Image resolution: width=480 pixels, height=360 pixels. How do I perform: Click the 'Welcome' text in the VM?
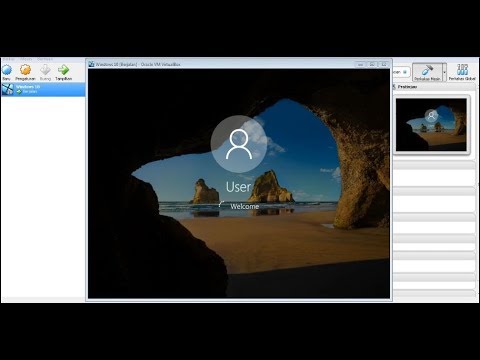click(x=245, y=206)
